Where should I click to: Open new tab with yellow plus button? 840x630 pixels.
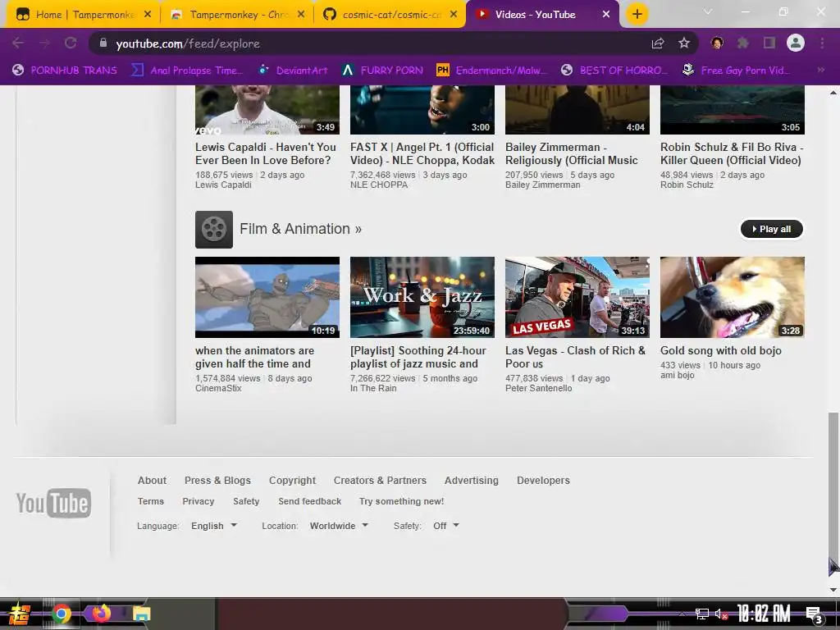tap(637, 15)
